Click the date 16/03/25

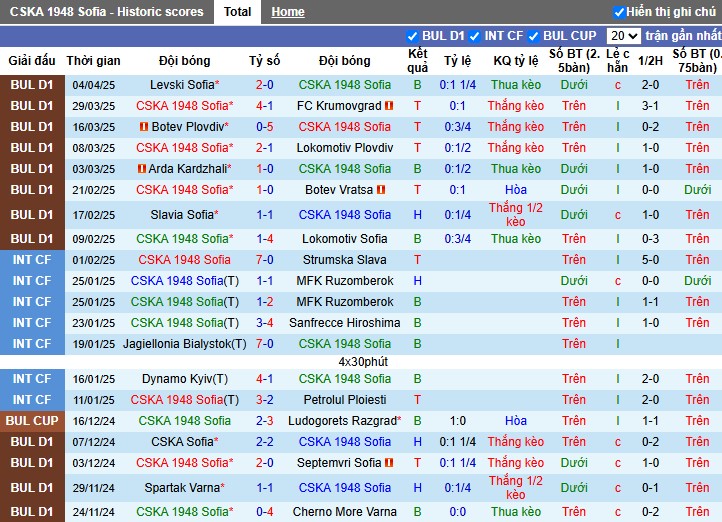tap(93, 127)
